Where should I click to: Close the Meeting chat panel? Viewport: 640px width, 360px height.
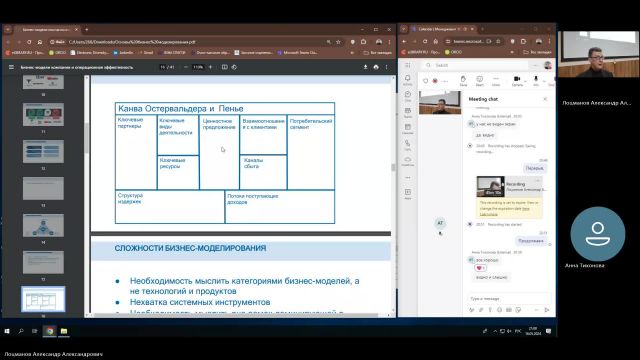[x=545, y=99]
